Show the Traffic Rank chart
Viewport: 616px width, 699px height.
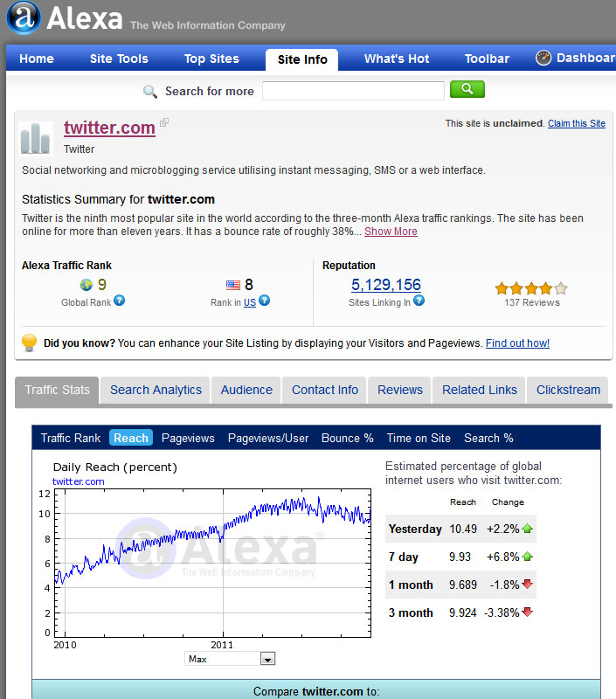click(x=71, y=439)
